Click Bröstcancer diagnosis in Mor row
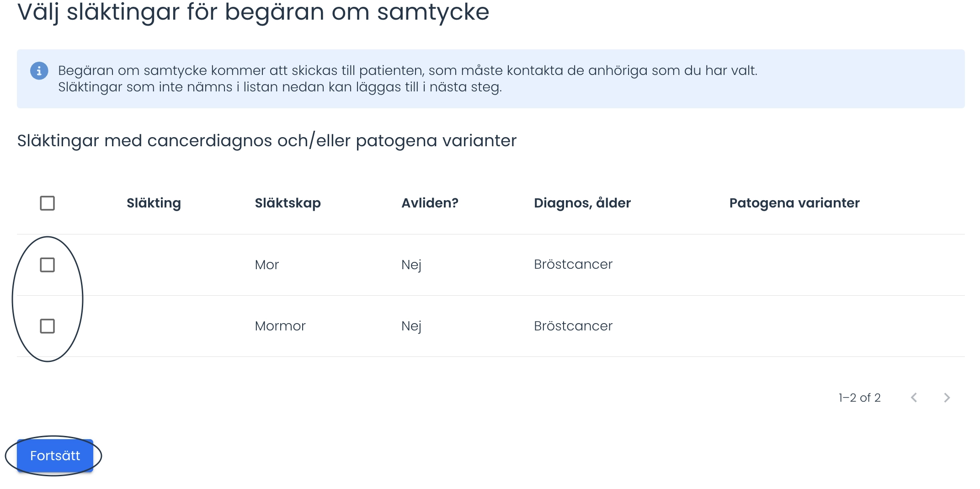This screenshot has width=980, height=489. [573, 264]
